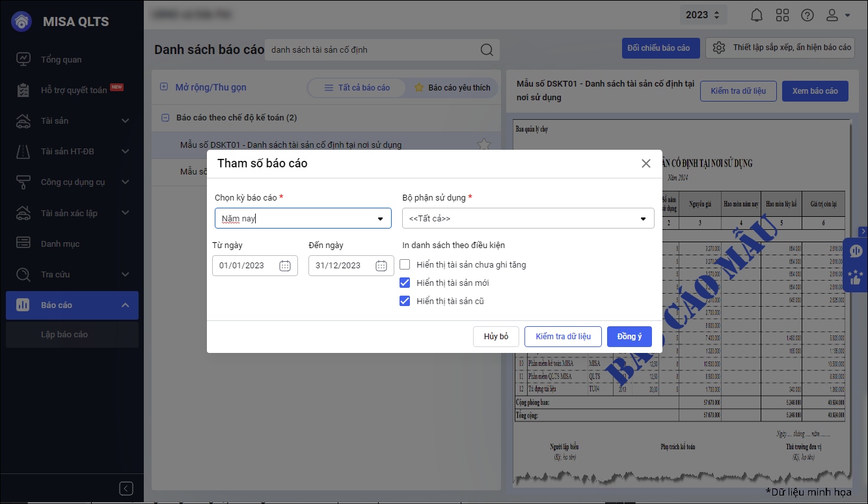Image resolution: width=868 pixels, height=504 pixels.
Task: Open the Đến ngày calendar picker
Action: point(381,266)
